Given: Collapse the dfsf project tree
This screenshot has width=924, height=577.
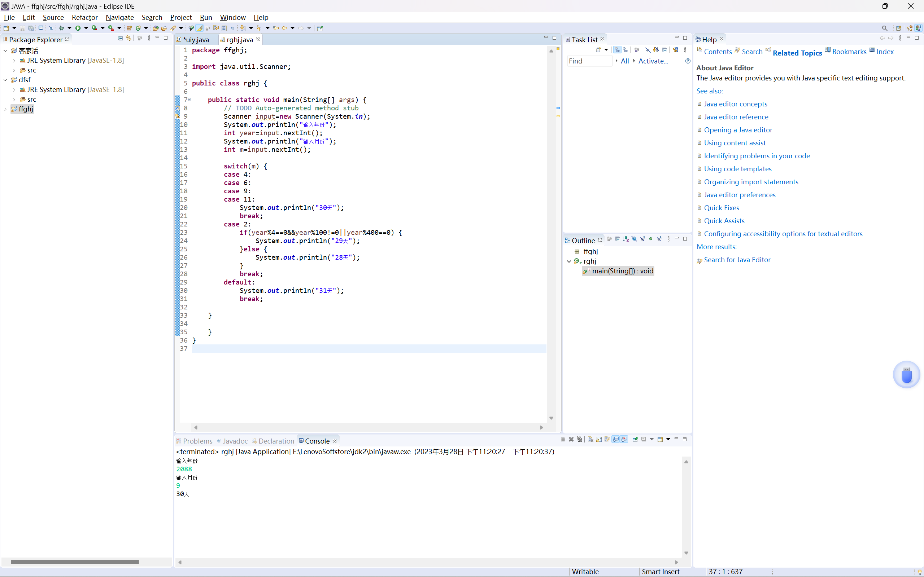Looking at the screenshot, I should click(x=5, y=80).
